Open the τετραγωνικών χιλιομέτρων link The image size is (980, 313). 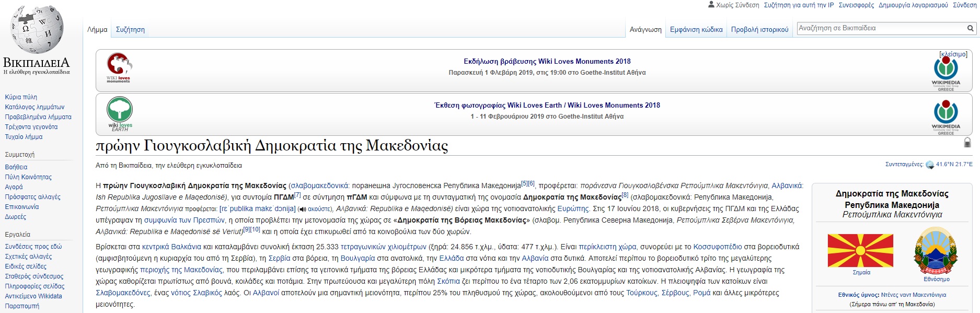click(384, 247)
